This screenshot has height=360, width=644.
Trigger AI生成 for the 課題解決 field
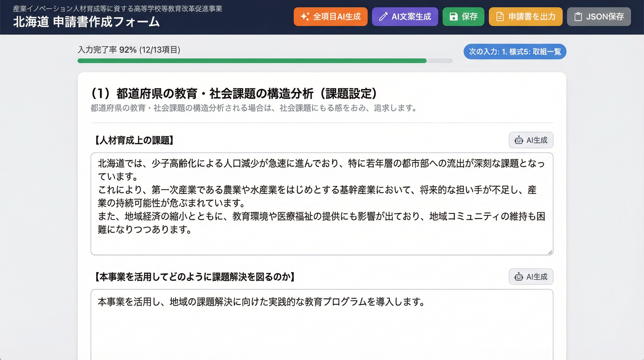point(531,277)
